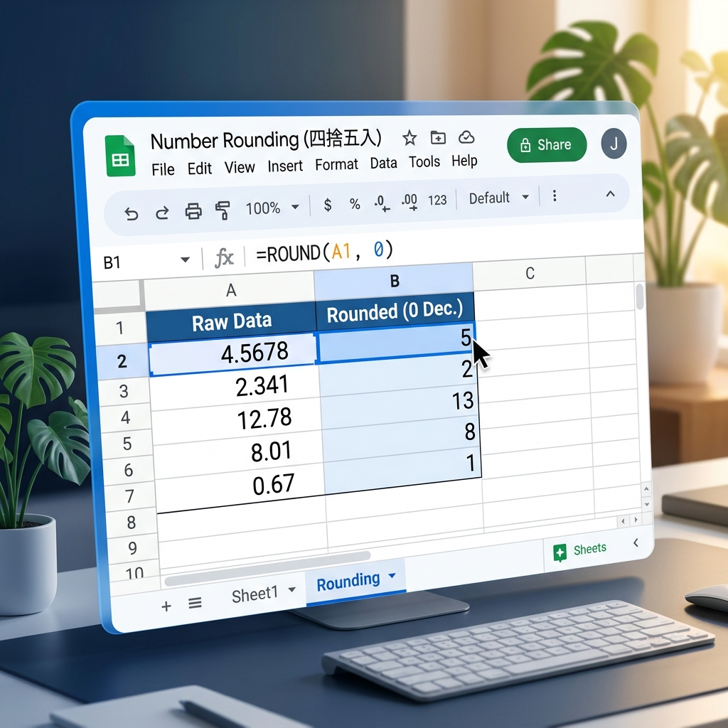Click the scroll right arrow
This screenshot has width=728, height=728.
tap(636, 520)
